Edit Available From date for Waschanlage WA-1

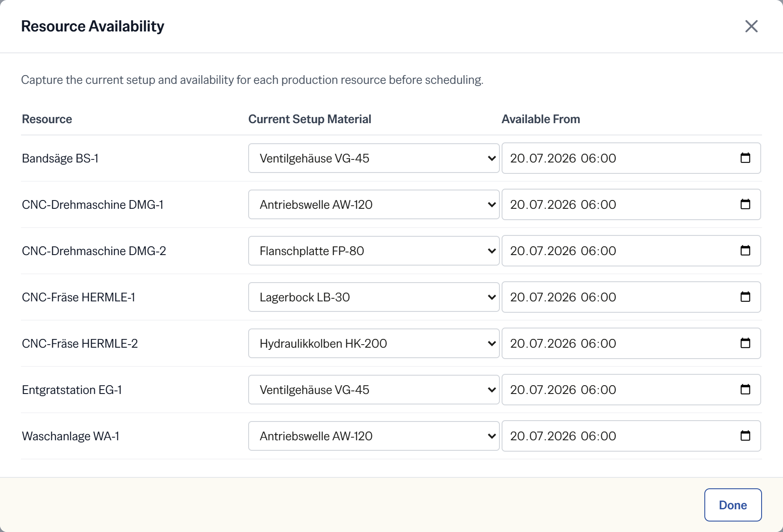(631, 436)
